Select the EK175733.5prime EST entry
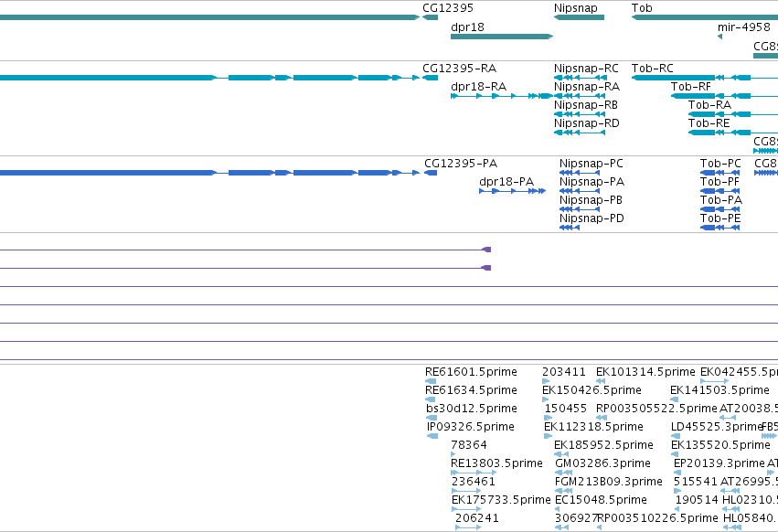This screenshot has width=778, height=532. tap(501, 500)
